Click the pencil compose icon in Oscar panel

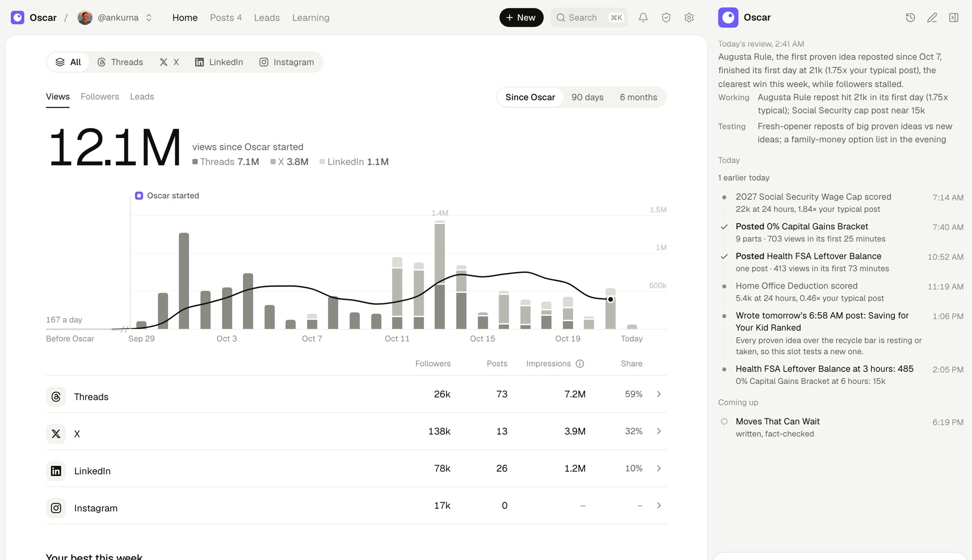tap(932, 17)
